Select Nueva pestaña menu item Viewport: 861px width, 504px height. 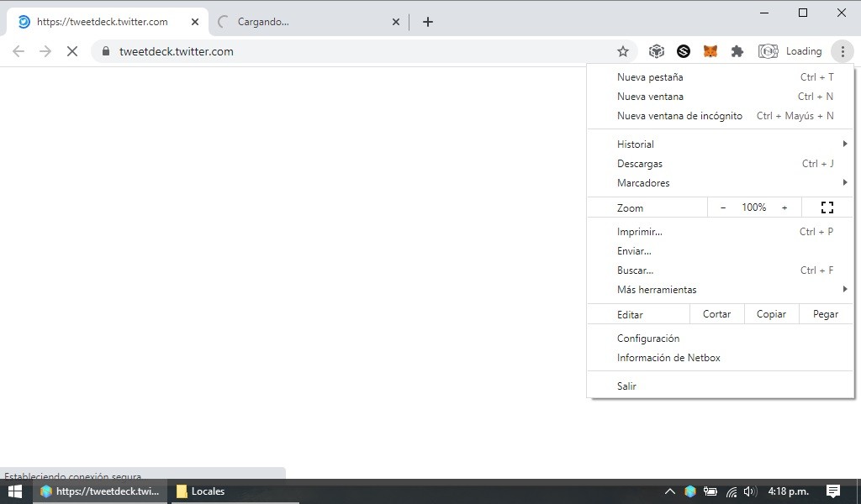(x=721, y=77)
